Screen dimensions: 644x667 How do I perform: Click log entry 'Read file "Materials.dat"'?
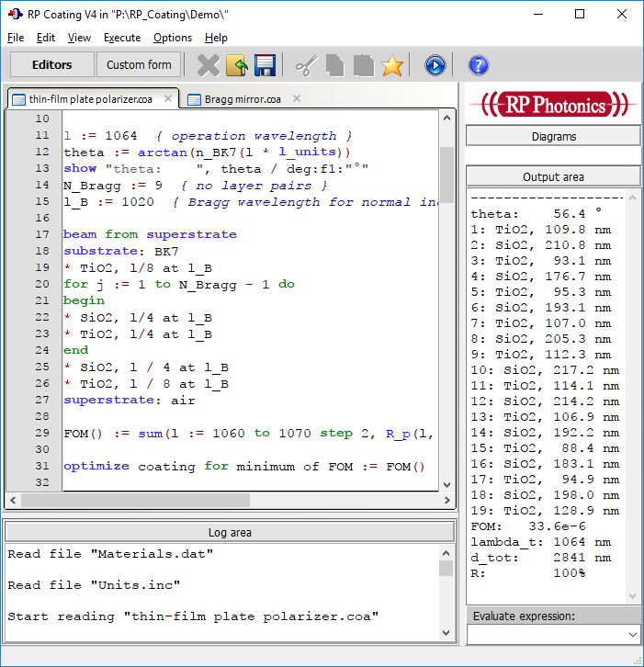click(x=110, y=554)
